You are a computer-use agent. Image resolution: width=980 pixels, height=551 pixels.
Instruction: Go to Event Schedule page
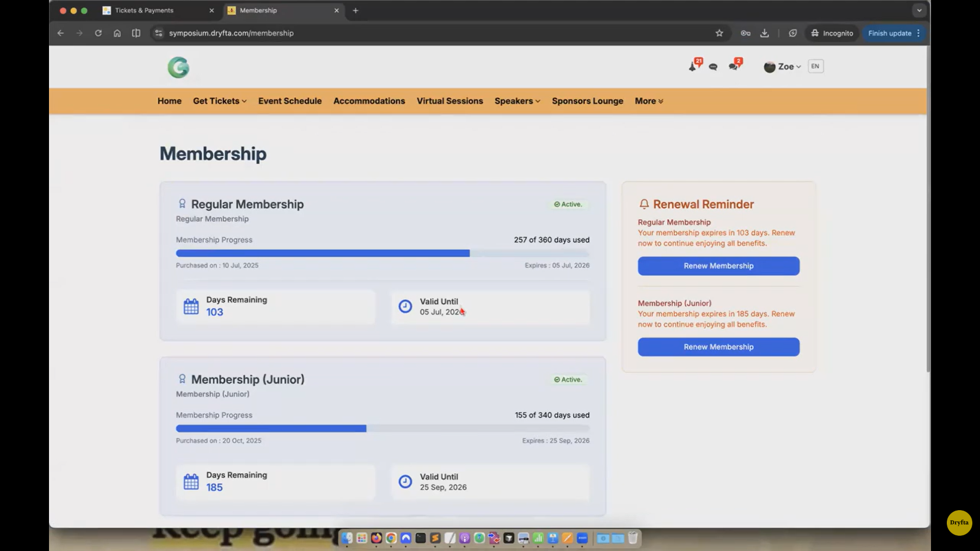289,101
